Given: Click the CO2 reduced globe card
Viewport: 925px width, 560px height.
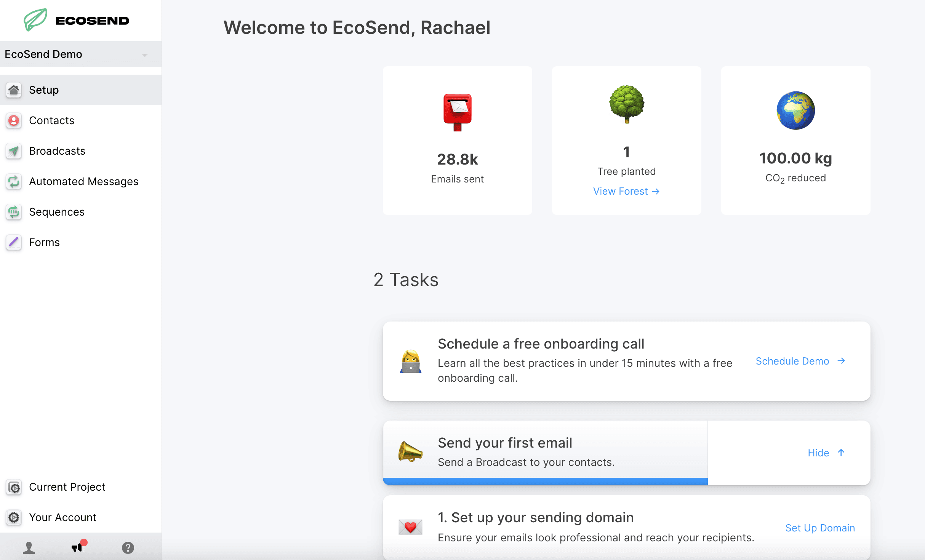Looking at the screenshot, I should (795, 141).
